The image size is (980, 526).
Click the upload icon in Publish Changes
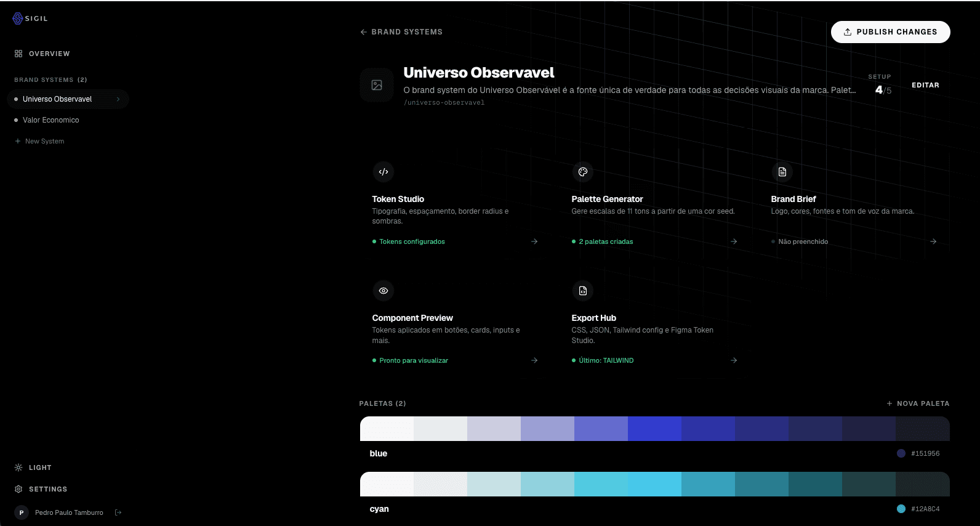[x=848, y=32]
